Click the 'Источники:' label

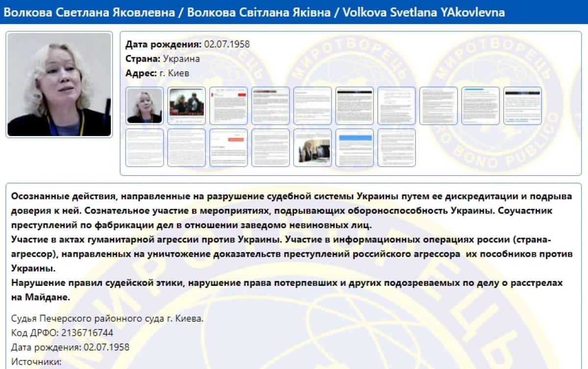point(36,362)
